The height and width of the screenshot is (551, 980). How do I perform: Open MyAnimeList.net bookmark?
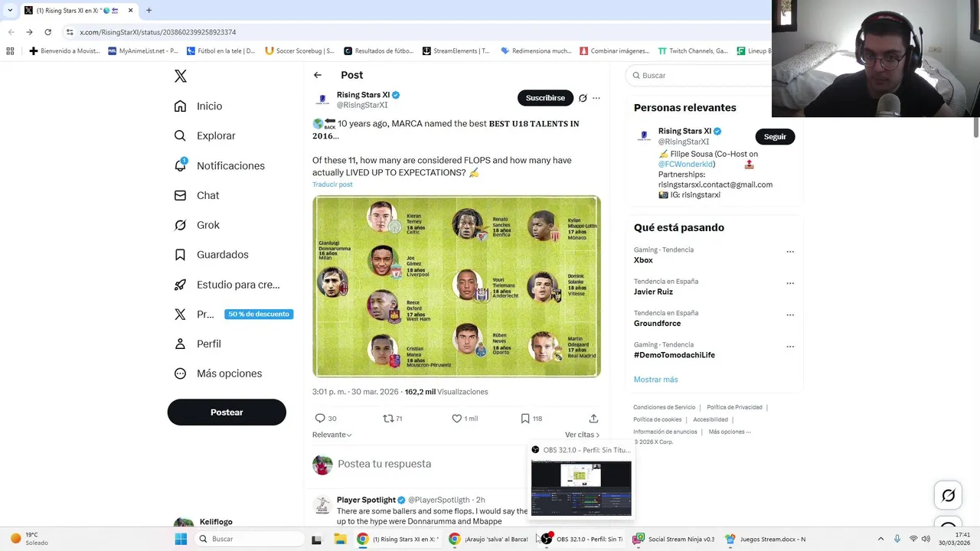coord(143,51)
